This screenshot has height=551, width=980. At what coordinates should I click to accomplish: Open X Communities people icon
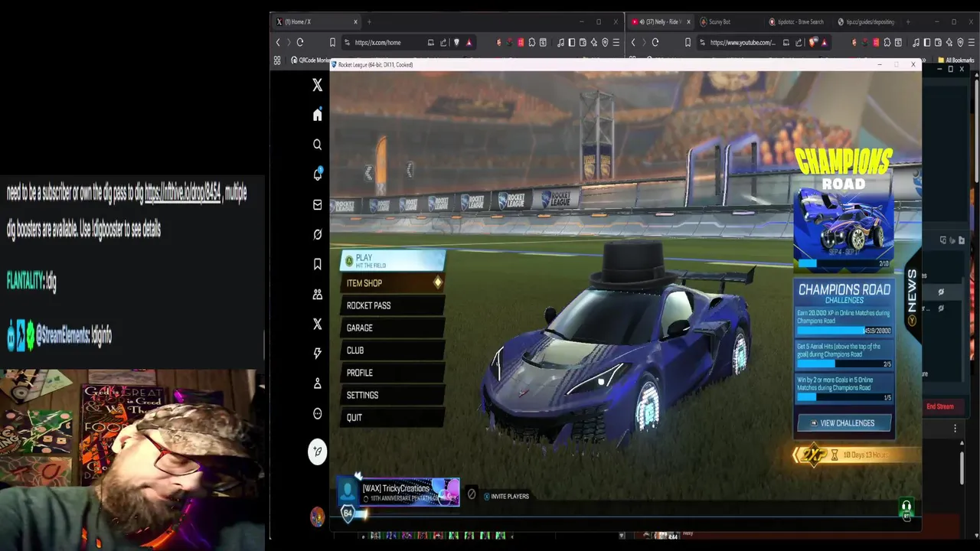point(318,294)
